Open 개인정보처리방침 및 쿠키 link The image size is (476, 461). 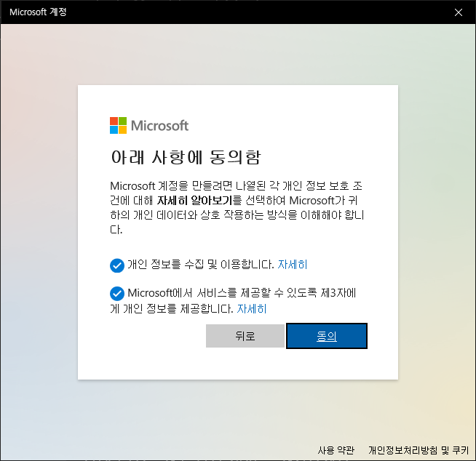[419, 450]
